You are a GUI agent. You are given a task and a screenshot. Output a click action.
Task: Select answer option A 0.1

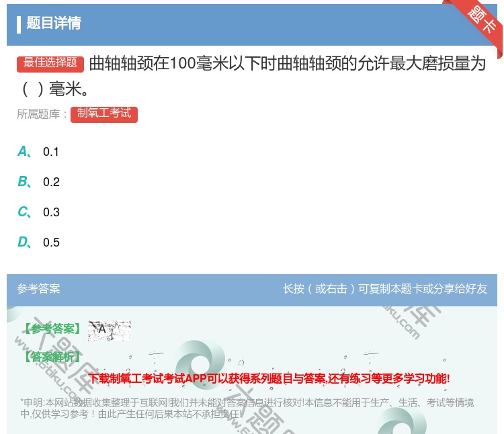(38, 152)
